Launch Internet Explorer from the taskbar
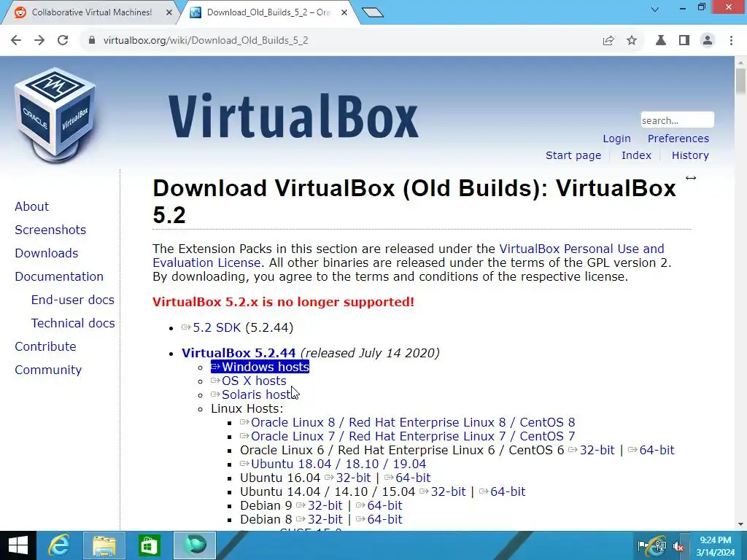The width and height of the screenshot is (747, 560). tap(59, 545)
